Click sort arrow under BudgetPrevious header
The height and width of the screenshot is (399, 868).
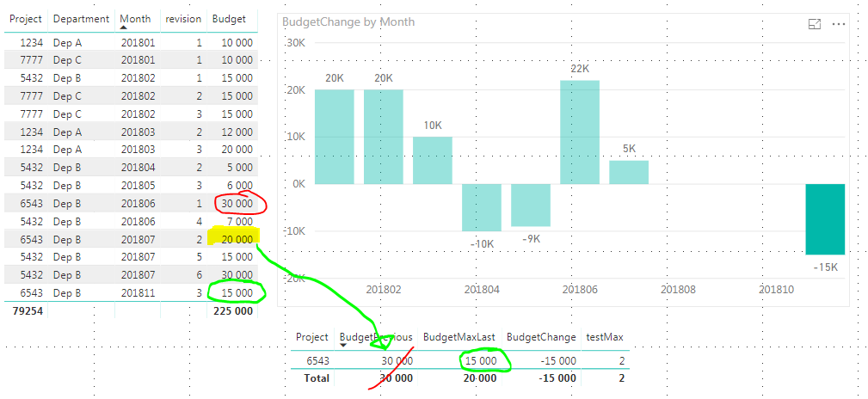click(x=343, y=346)
